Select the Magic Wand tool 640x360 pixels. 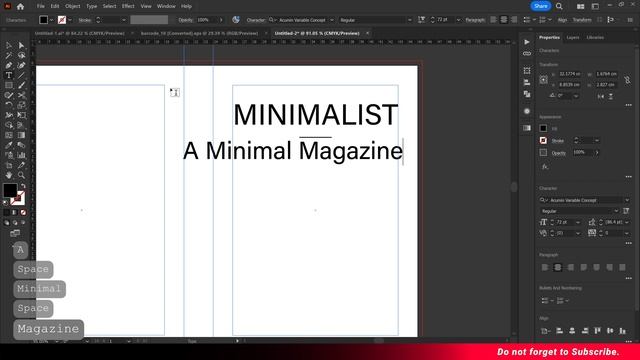point(9,55)
